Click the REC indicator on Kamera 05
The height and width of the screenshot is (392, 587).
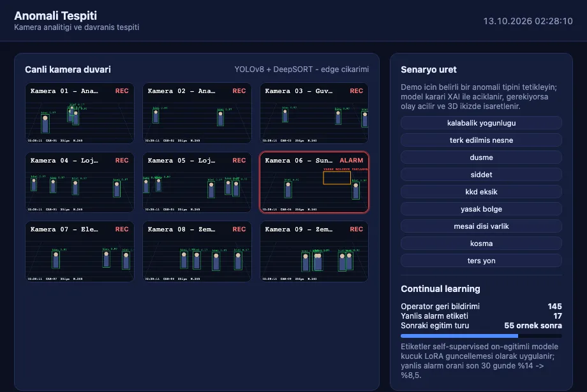(x=239, y=160)
